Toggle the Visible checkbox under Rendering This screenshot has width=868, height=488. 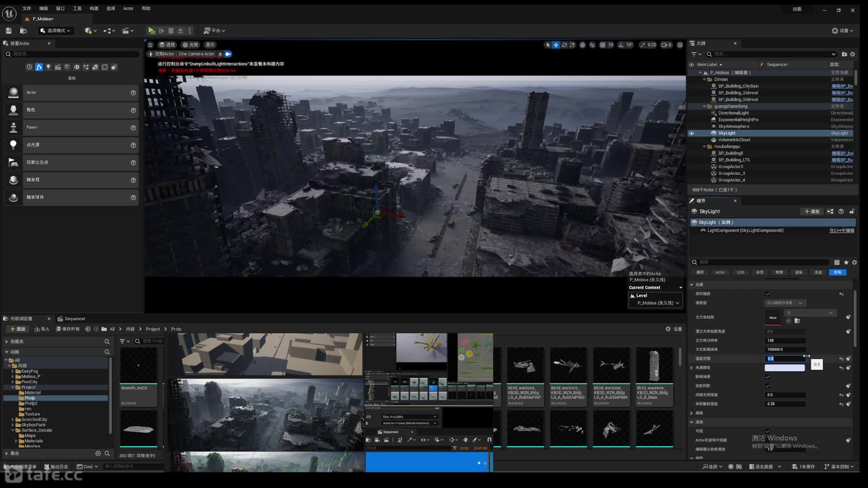(768, 431)
